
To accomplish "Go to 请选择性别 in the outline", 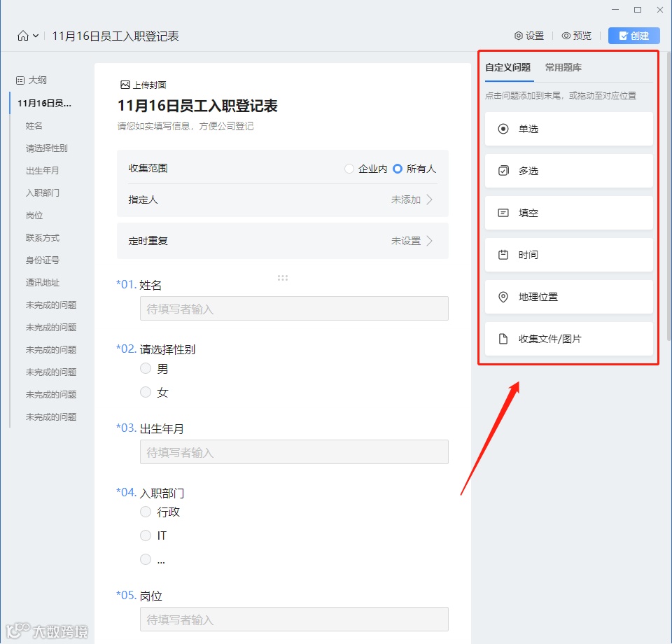I will tap(47, 148).
